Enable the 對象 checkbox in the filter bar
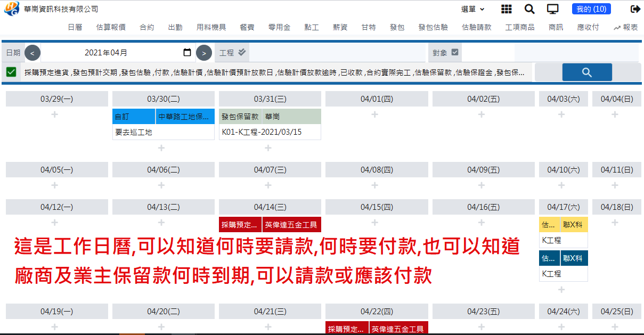 (454, 52)
